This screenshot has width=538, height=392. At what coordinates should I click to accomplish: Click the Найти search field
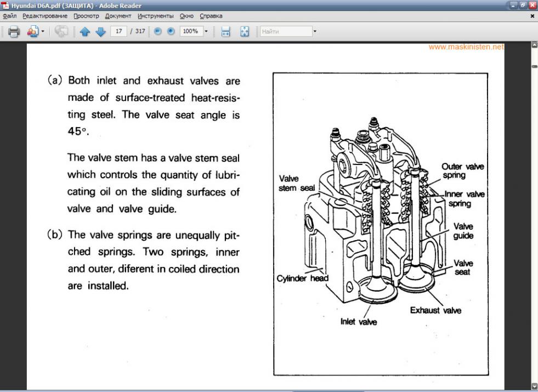pyautogui.click(x=286, y=31)
